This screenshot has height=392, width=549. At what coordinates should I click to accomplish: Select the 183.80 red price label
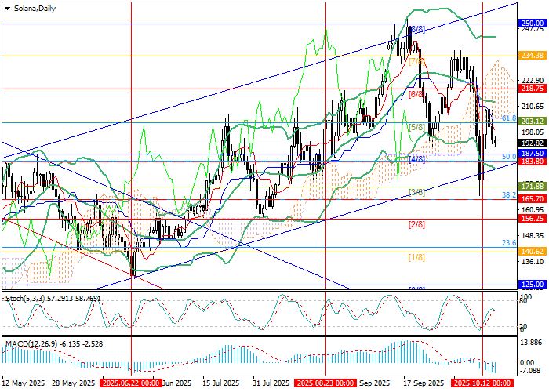click(x=533, y=162)
